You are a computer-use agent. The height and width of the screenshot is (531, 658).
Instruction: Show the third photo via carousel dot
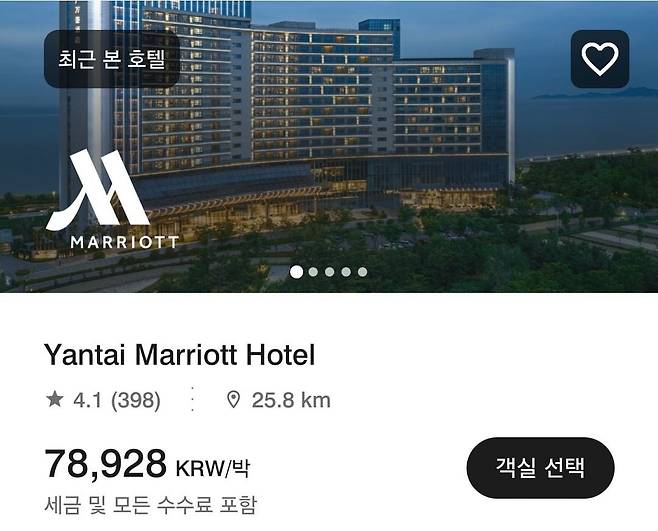pyautogui.click(x=329, y=272)
